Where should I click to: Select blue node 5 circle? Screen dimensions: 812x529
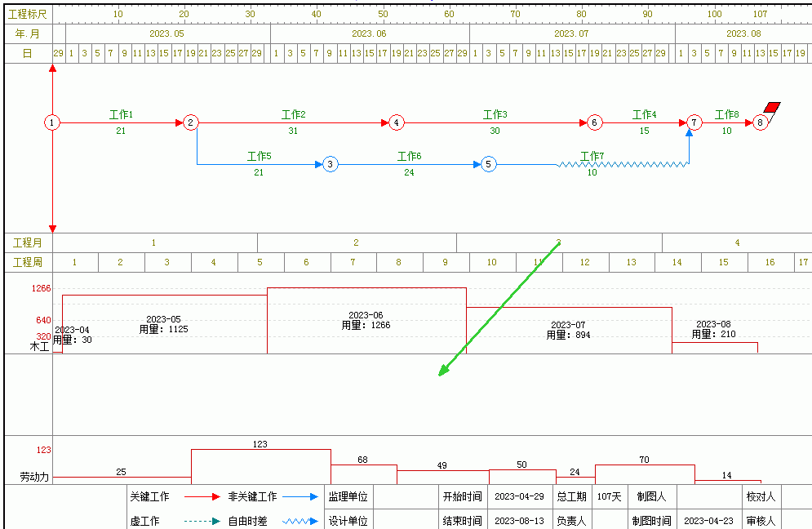(488, 164)
